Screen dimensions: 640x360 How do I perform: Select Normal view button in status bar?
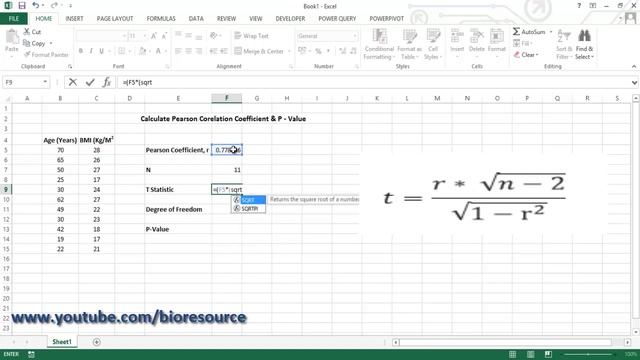512,354
